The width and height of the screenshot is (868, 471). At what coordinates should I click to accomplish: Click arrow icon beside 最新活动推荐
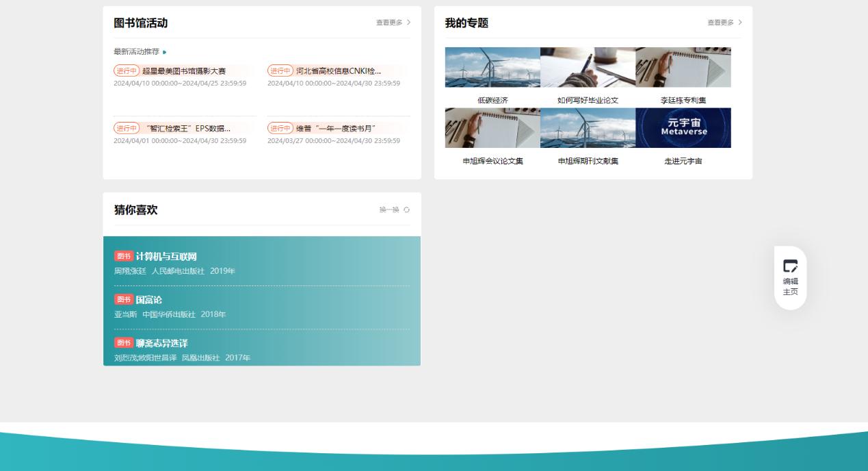pos(164,52)
